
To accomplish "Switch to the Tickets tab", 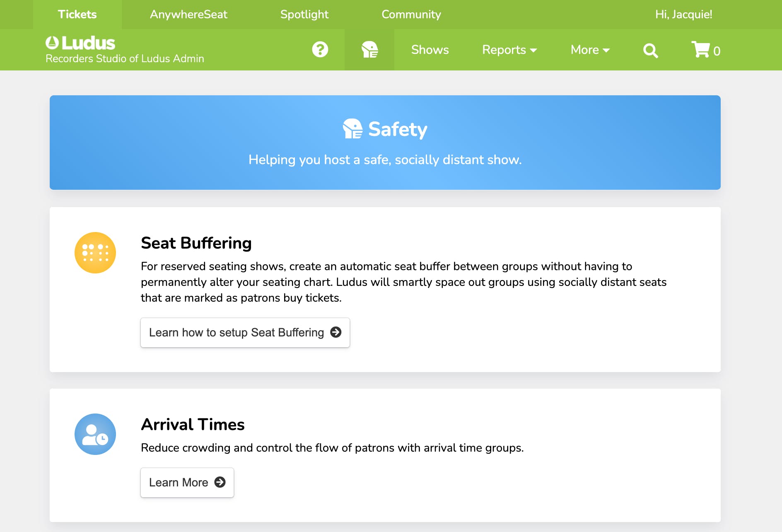I will 77,15.
